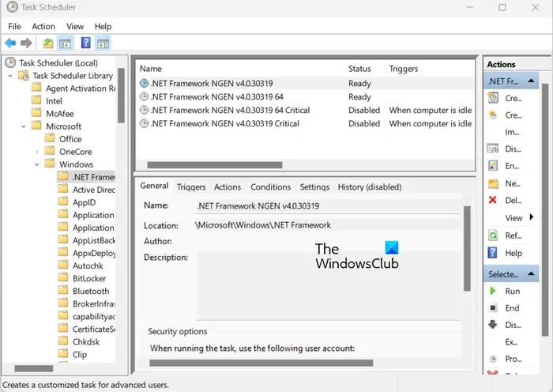
Task: Click the second Cre... (Create Task) icon
Action: coord(493,115)
